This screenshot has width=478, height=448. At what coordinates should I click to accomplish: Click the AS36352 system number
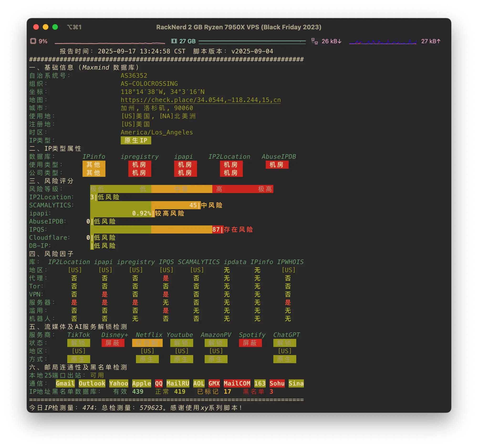coord(134,76)
